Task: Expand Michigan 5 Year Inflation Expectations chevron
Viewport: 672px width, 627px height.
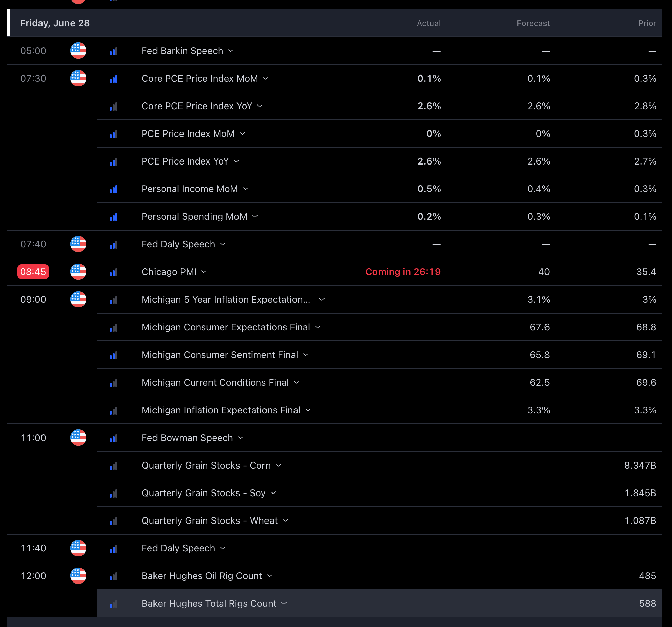Action: pyautogui.click(x=321, y=300)
